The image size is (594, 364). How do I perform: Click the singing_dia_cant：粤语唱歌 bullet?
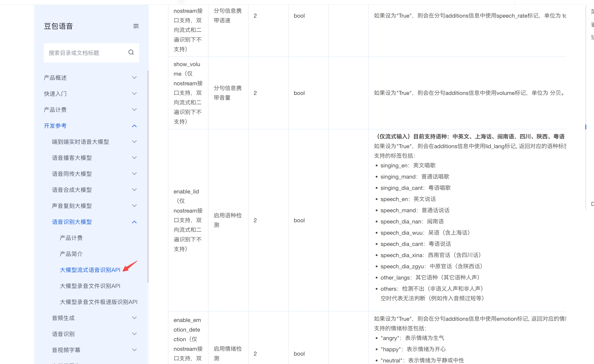[x=416, y=188]
